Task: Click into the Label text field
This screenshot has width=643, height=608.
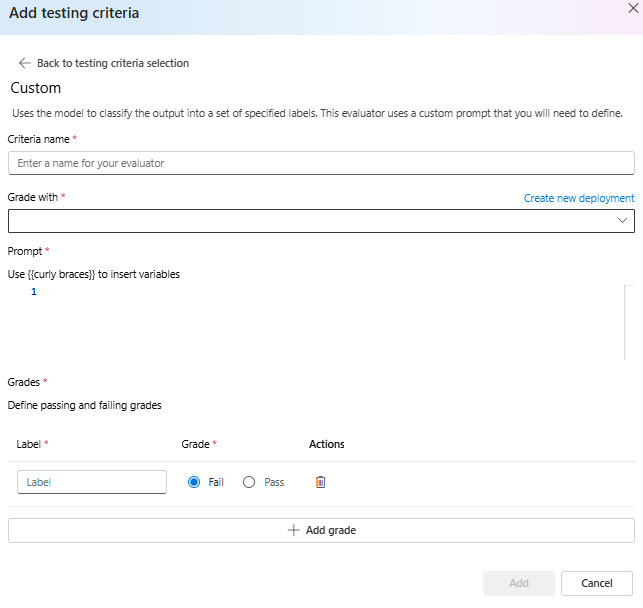Action: click(92, 482)
